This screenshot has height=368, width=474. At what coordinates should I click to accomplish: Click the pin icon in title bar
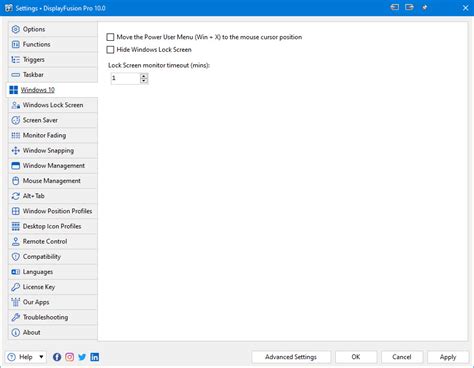coord(425,7)
